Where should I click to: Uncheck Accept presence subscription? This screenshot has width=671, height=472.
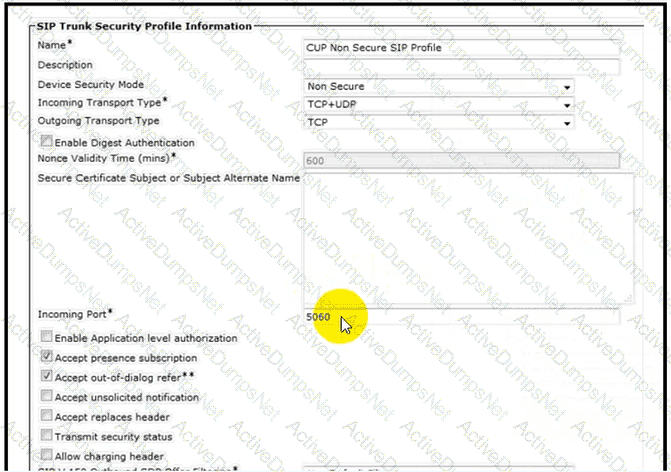coord(46,357)
